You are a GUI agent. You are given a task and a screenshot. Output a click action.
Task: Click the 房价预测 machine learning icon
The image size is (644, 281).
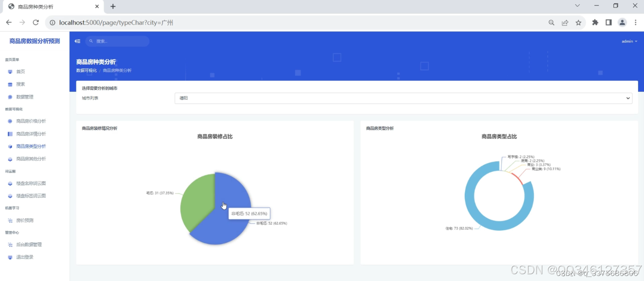(9, 220)
